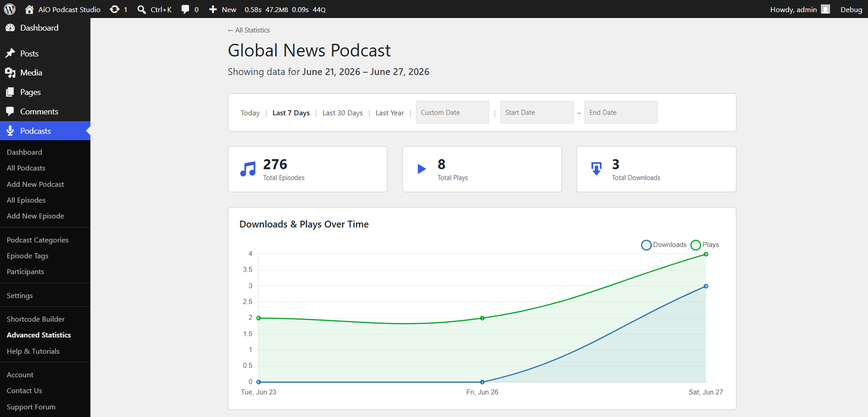
Task: Click the Pages icon in sidebar
Action: (10, 92)
